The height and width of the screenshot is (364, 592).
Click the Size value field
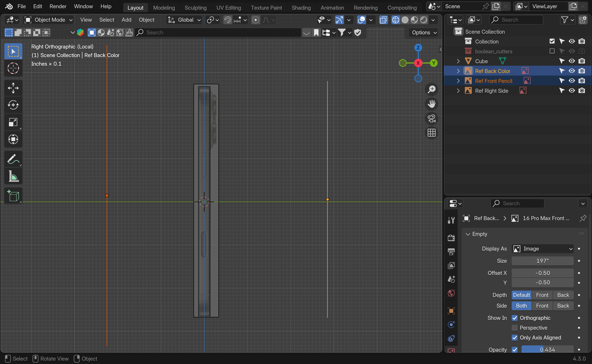pos(543,261)
